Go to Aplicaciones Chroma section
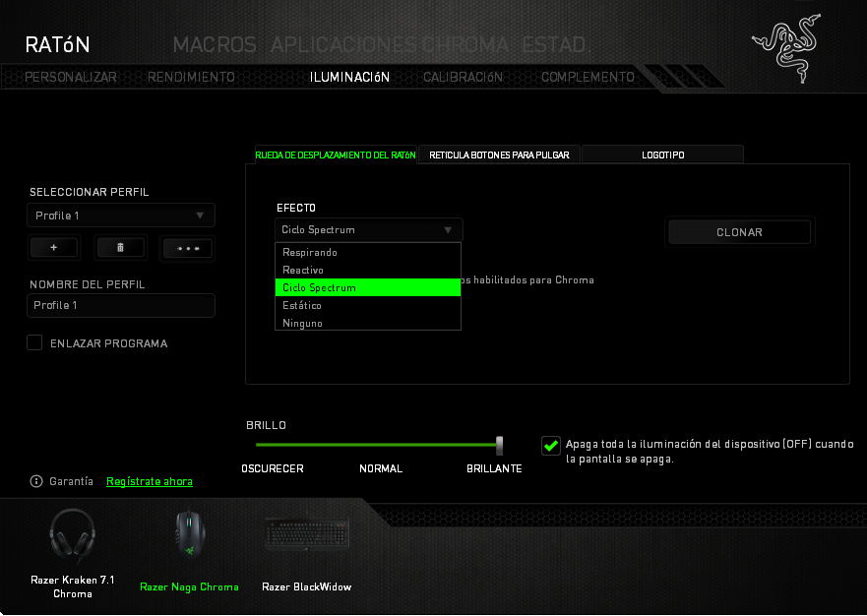867x616 pixels. [x=390, y=45]
